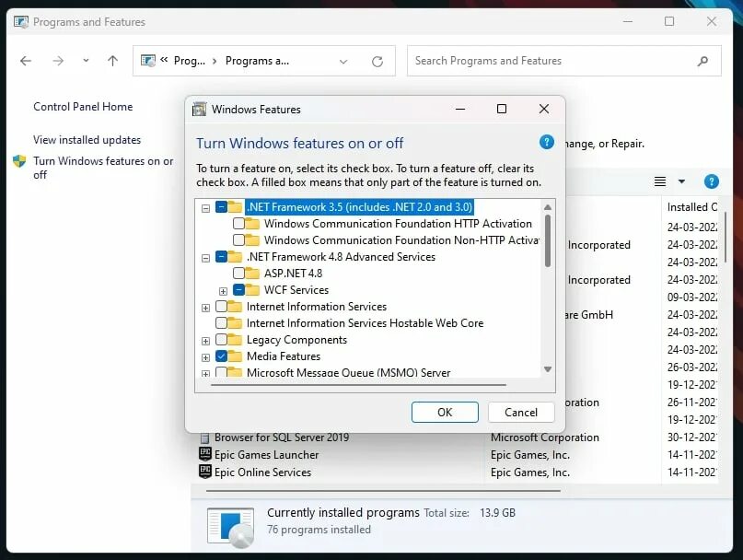Image resolution: width=743 pixels, height=560 pixels.
Task: Uncheck the Media Features checkbox
Action: [221, 356]
